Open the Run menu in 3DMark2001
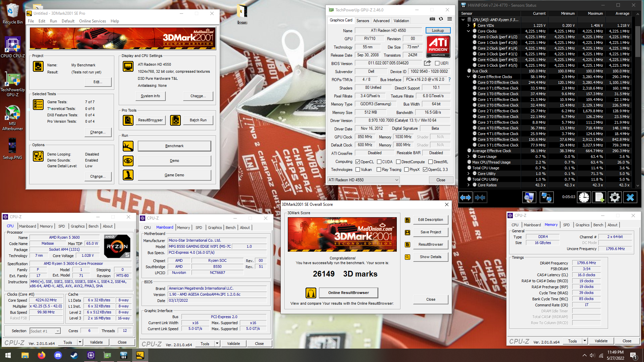This screenshot has width=644, height=362. (53, 21)
